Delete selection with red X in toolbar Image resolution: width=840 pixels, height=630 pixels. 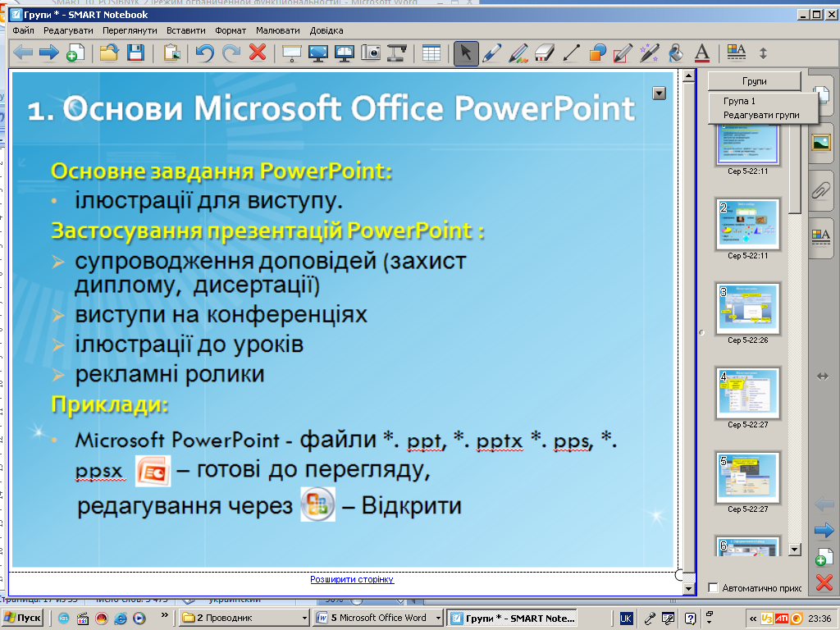(x=258, y=52)
